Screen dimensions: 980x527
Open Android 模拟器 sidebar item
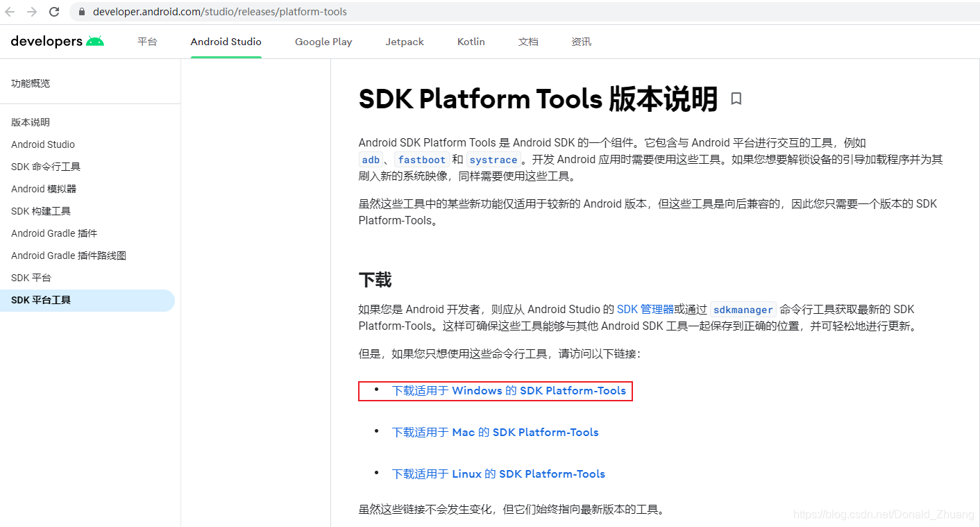44,189
